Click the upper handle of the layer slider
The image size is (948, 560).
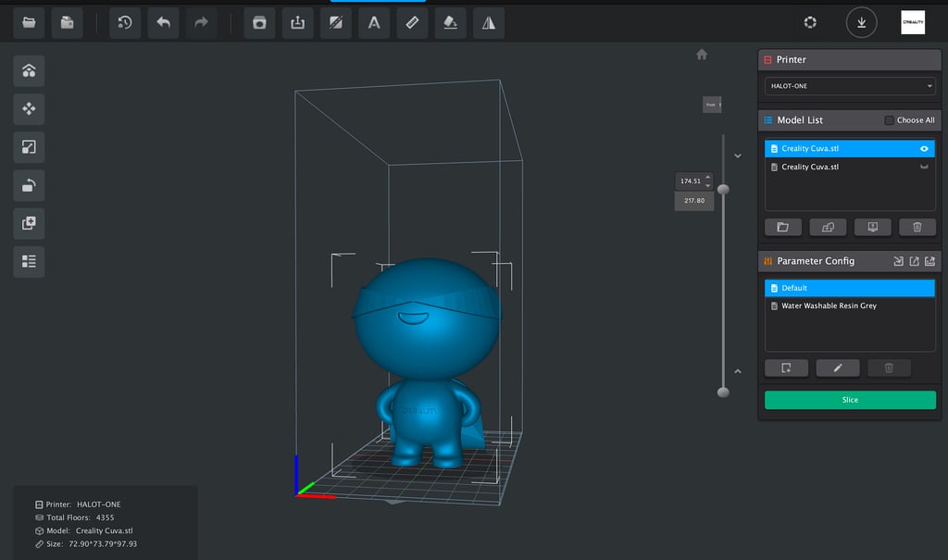[x=723, y=189]
